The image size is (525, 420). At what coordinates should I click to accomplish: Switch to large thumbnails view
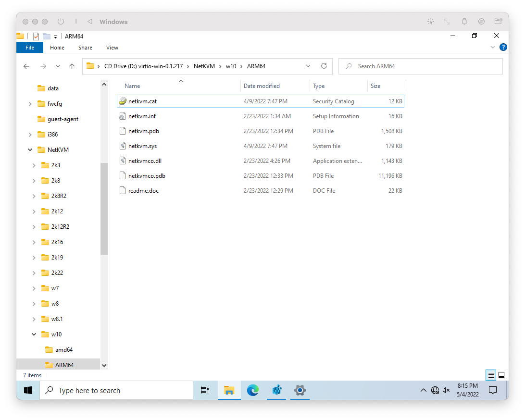point(501,375)
